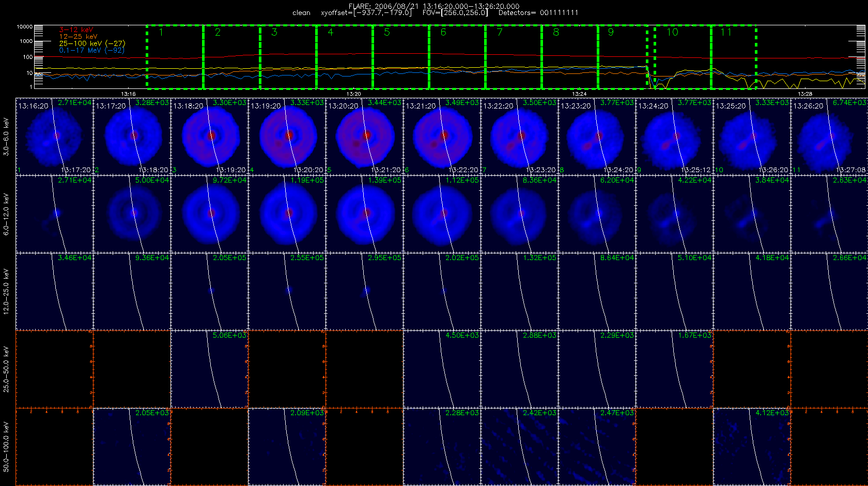868x486 pixels.
Task: Open the 12.0-25.0 keV image peaking 2.05E+05
Action: pyautogui.click(x=209, y=291)
